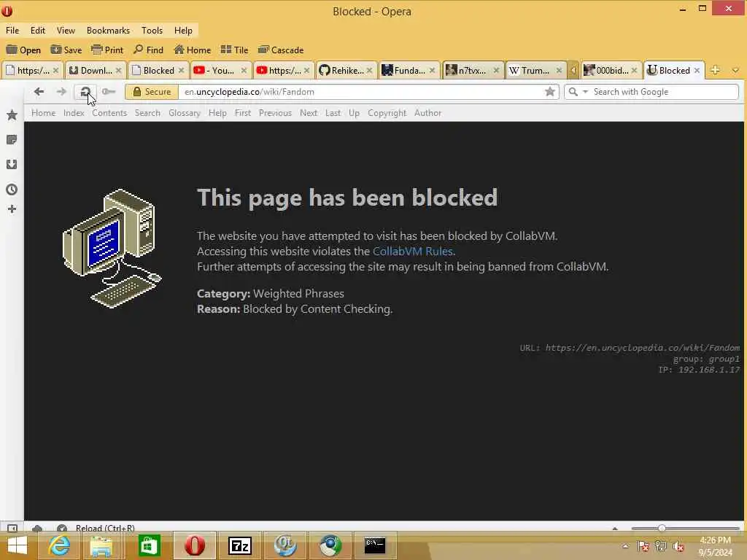Switch to the Rehike... GitHub tab

pyautogui.click(x=347, y=71)
